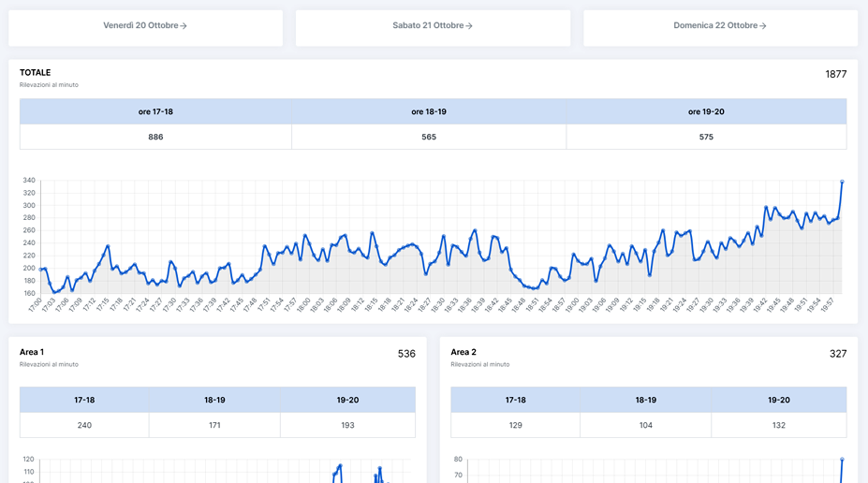This screenshot has height=483, width=868.
Task: Select the 'ore 19-20' header in the TOTALE table
Action: point(706,111)
